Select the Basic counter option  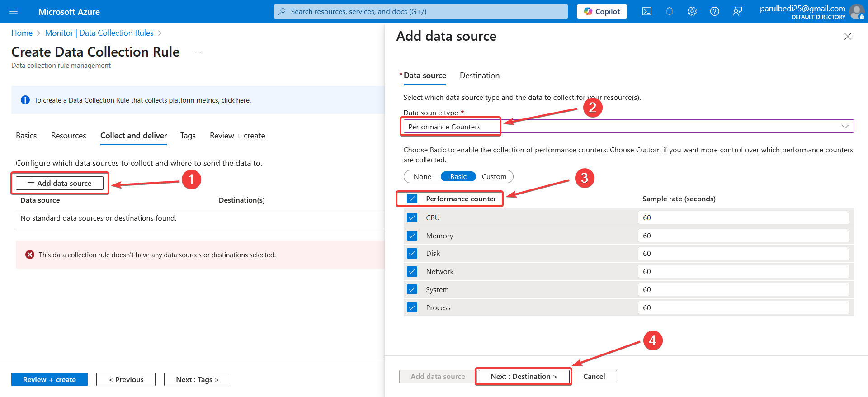point(458,176)
